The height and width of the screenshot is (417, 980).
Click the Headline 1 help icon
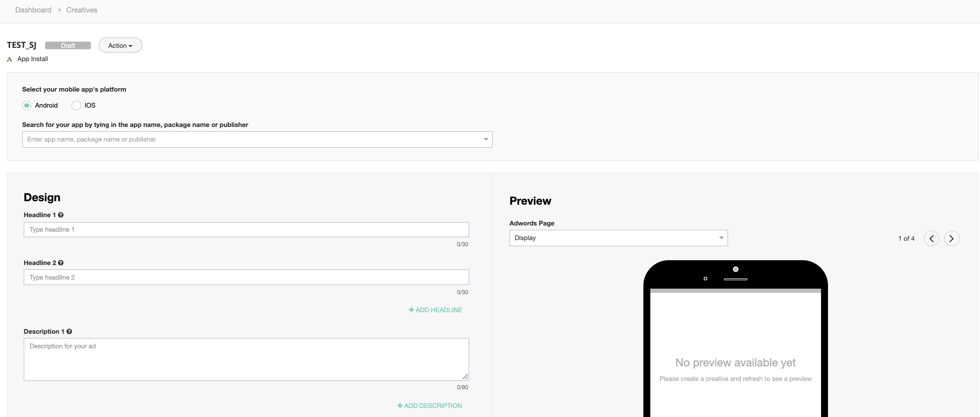[x=61, y=215]
